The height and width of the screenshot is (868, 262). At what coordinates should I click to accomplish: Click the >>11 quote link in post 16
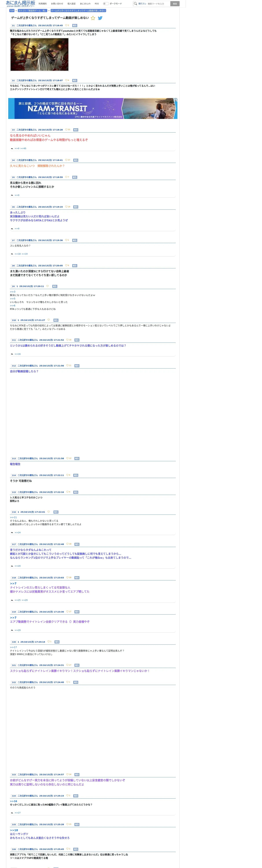pyautogui.click(x=13, y=517)
